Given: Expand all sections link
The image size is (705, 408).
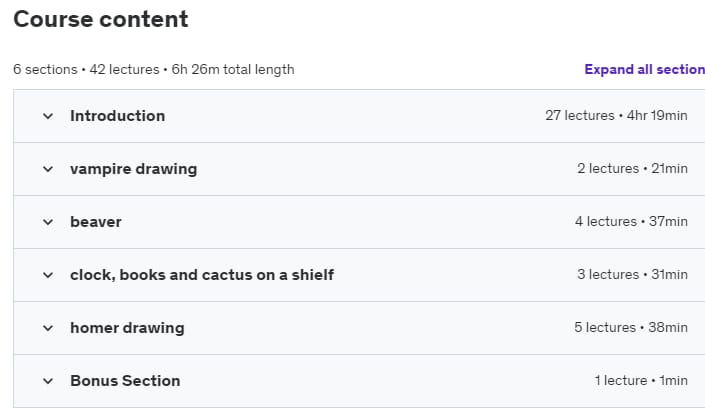Looking at the screenshot, I should pyautogui.click(x=644, y=69).
